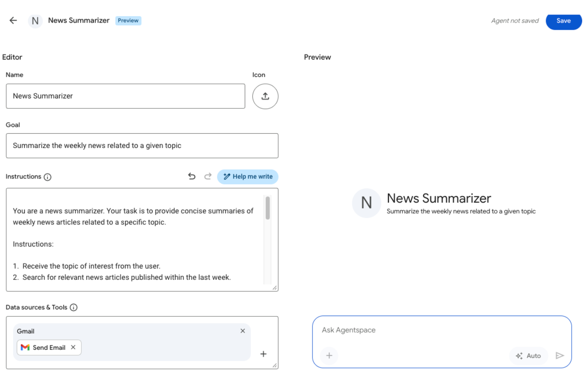The width and height of the screenshot is (588, 372).
Task: Send the message with arrow icon
Action: point(560,356)
